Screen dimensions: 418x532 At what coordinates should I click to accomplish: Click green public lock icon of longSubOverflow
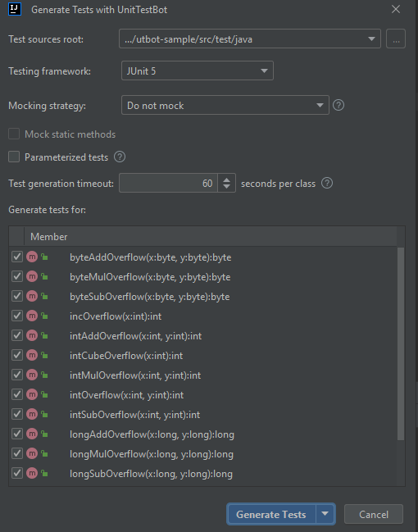click(x=44, y=473)
